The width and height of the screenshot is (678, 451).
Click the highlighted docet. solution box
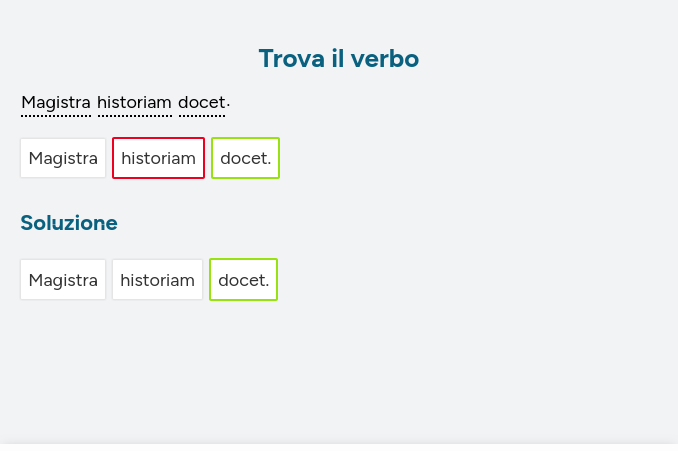[243, 280]
